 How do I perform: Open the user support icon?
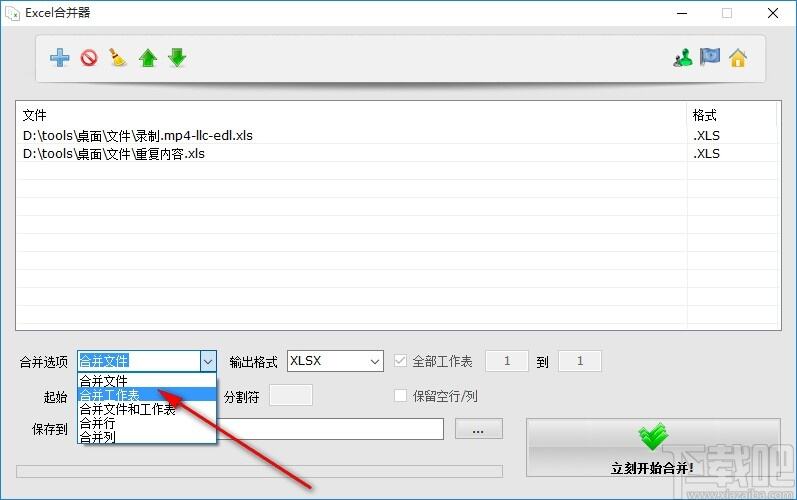(683, 58)
